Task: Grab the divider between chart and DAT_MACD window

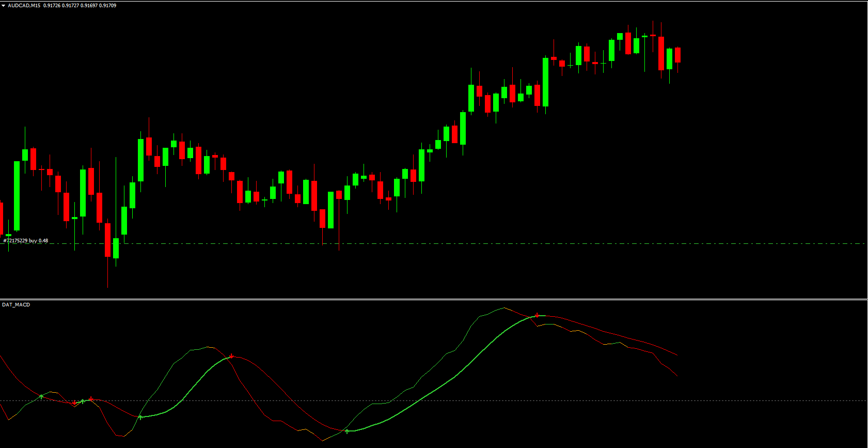Action: coord(434,299)
